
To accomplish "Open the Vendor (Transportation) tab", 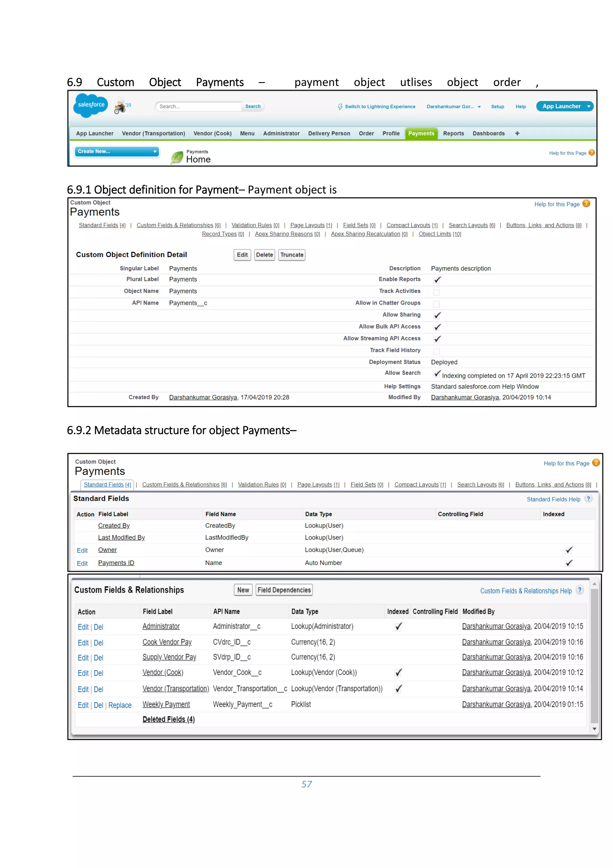I will pos(153,134).
